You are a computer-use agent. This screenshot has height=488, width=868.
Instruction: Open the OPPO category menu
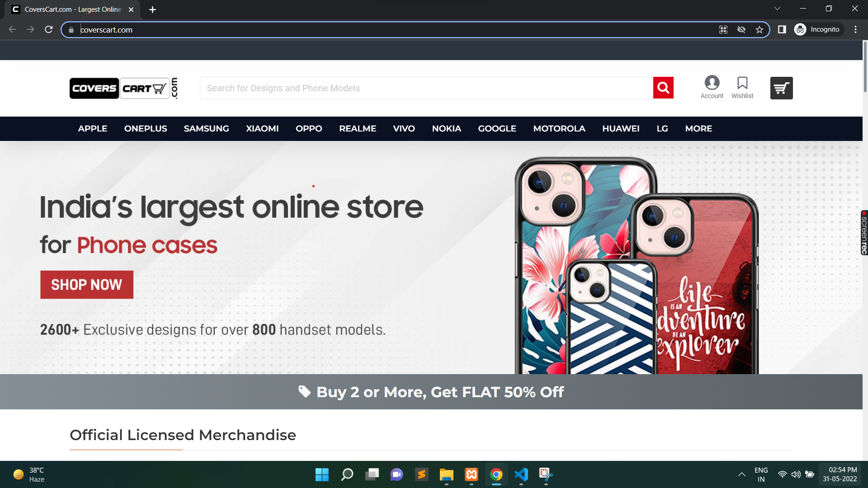309,129
